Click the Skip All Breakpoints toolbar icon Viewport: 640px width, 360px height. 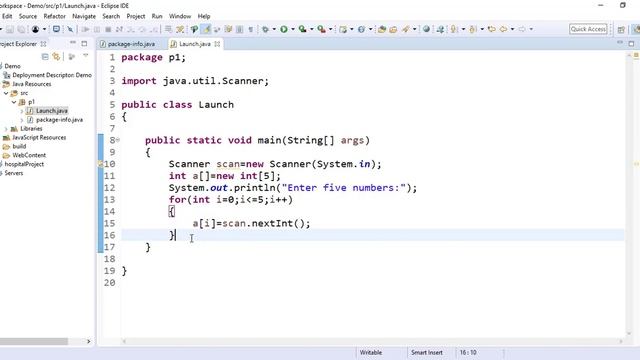70,29
